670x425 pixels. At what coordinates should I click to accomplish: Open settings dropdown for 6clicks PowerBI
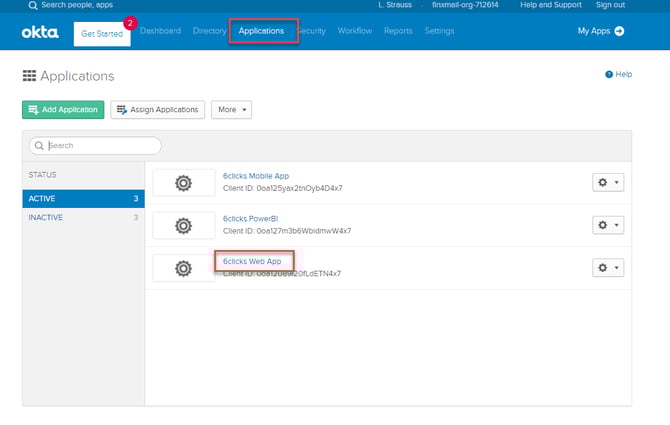point(608,225)
